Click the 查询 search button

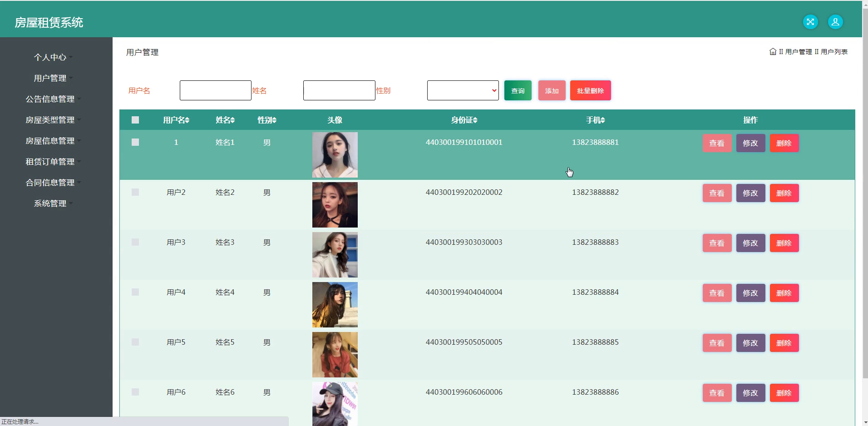tap(518, 91)
